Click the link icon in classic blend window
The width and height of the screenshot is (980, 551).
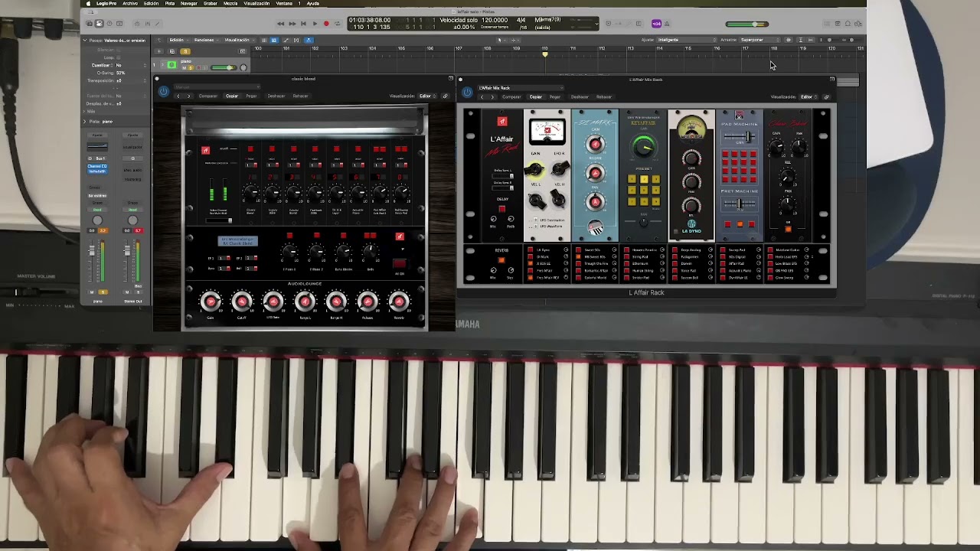(x=445, y=96)
